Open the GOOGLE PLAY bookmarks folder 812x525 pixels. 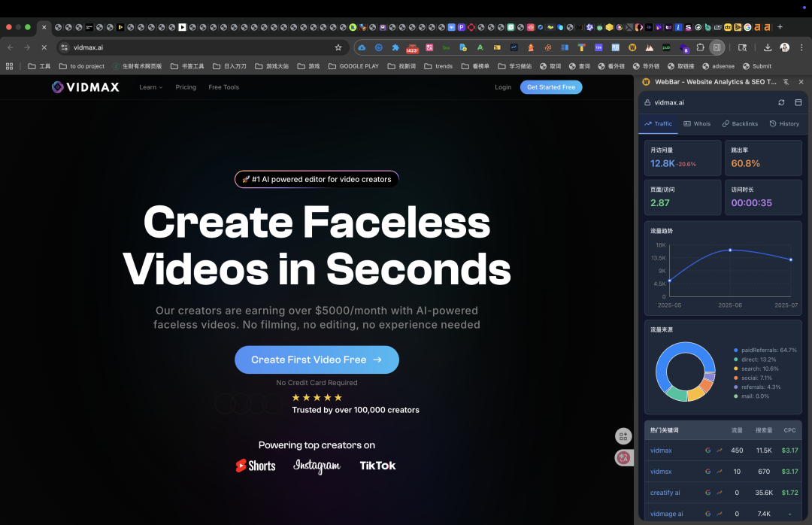click(353, 66)
